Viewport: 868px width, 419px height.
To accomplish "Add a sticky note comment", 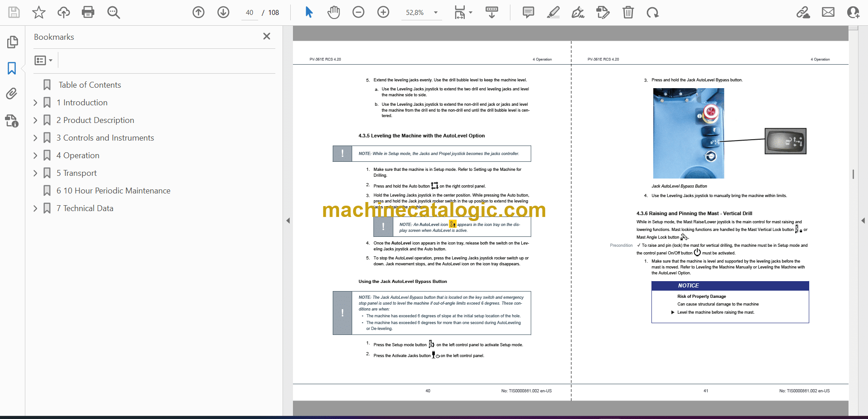I will coord(528,12).
